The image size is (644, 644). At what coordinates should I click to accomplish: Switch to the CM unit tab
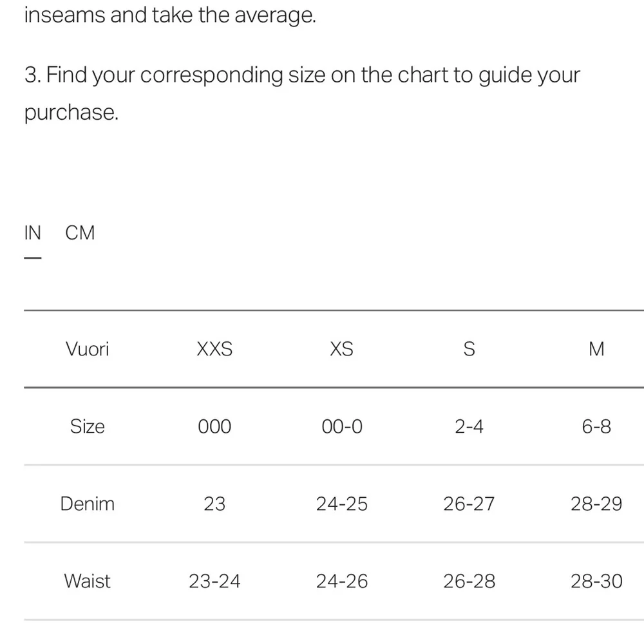click(80, 232)
